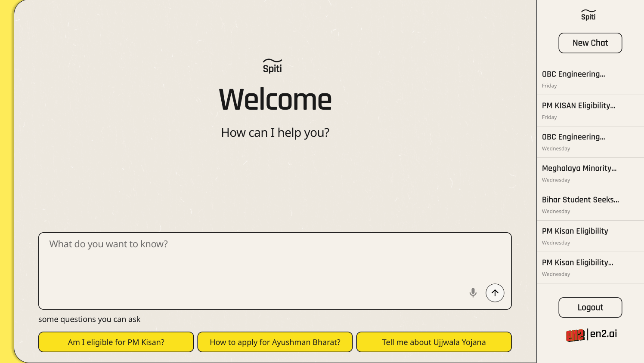The width and height of the screenshot is (644, 363).
Task: Click the Welcome heading
Action: [275, 100]
